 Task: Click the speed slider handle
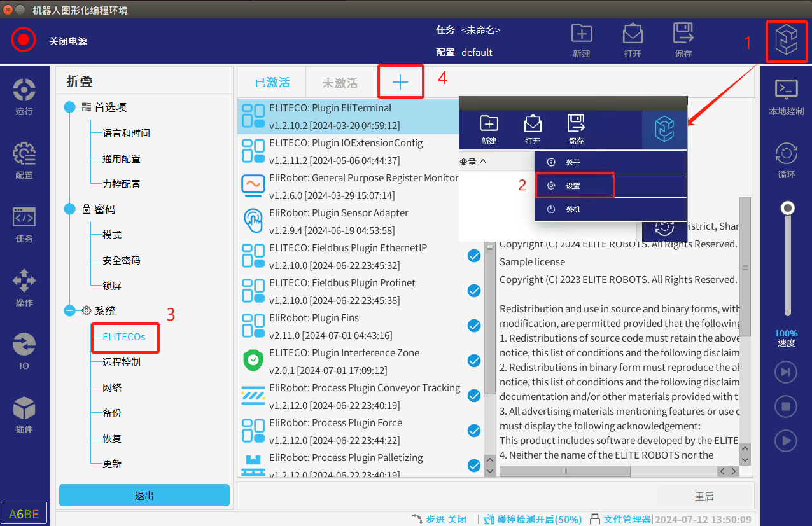tap(788, 208)
